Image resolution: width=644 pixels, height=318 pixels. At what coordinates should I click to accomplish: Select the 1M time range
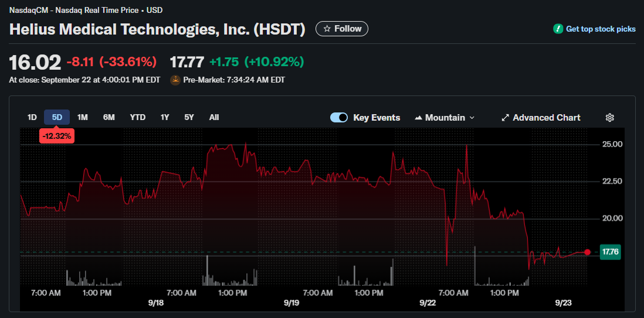click(83, 117)
